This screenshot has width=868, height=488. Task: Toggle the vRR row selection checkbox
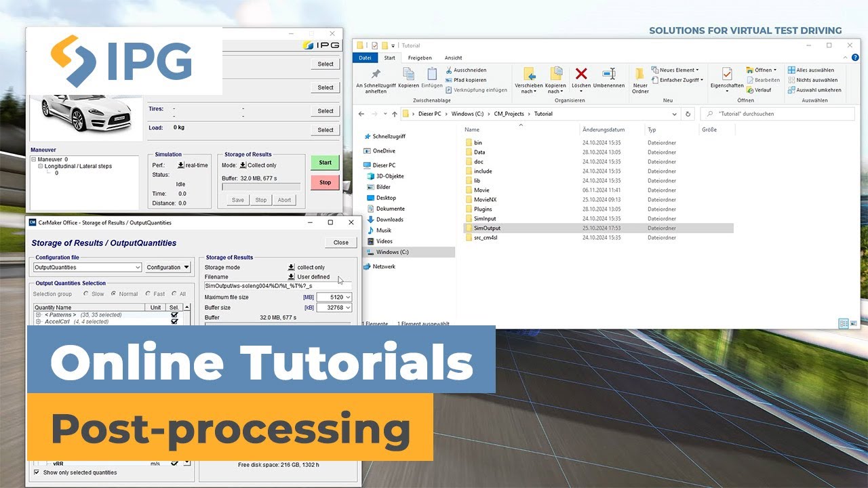(x=174, y=464)
